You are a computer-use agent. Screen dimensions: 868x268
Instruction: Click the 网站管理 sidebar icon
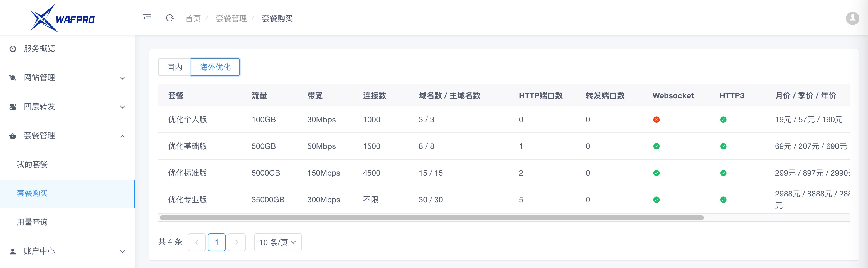[13, 78]
